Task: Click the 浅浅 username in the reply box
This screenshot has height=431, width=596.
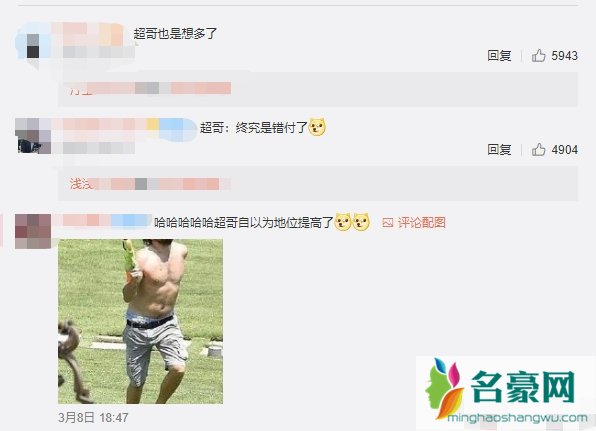Action: click(81, 184)
